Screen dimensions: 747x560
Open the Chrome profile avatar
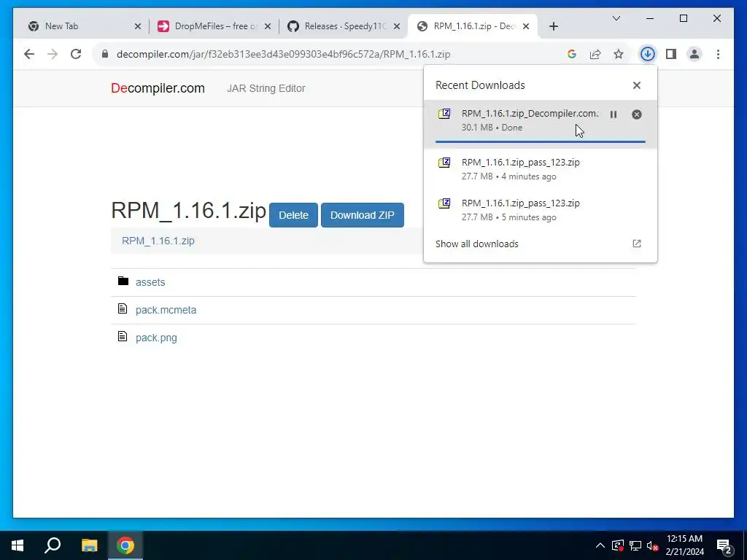pos(694,54)
